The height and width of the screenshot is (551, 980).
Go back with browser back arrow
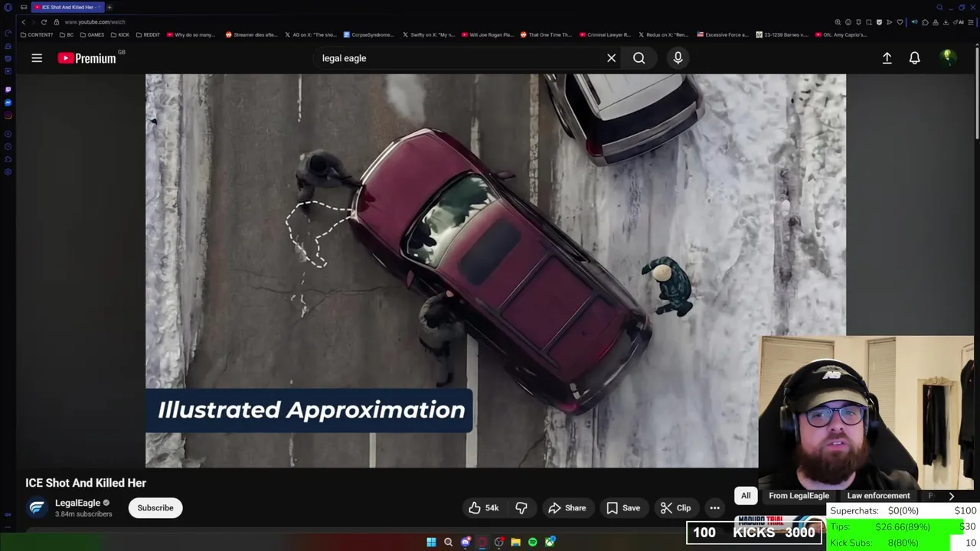click(23, 22)
